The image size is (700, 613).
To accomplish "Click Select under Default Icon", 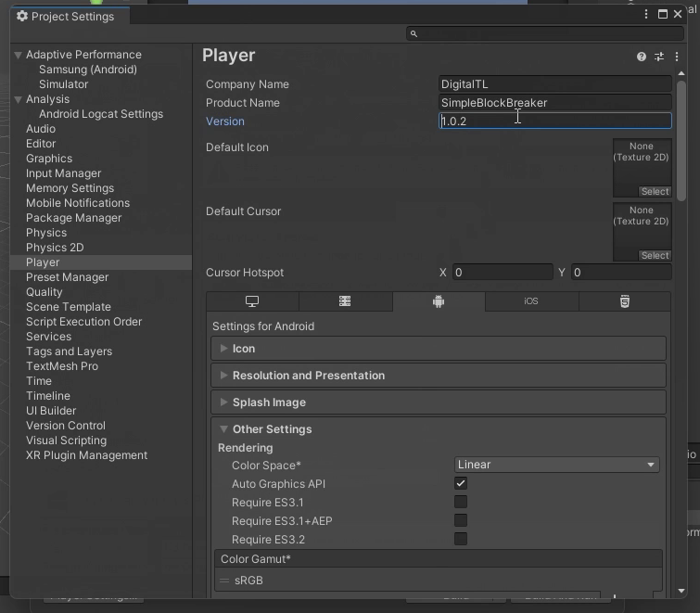I will point(655,192).
